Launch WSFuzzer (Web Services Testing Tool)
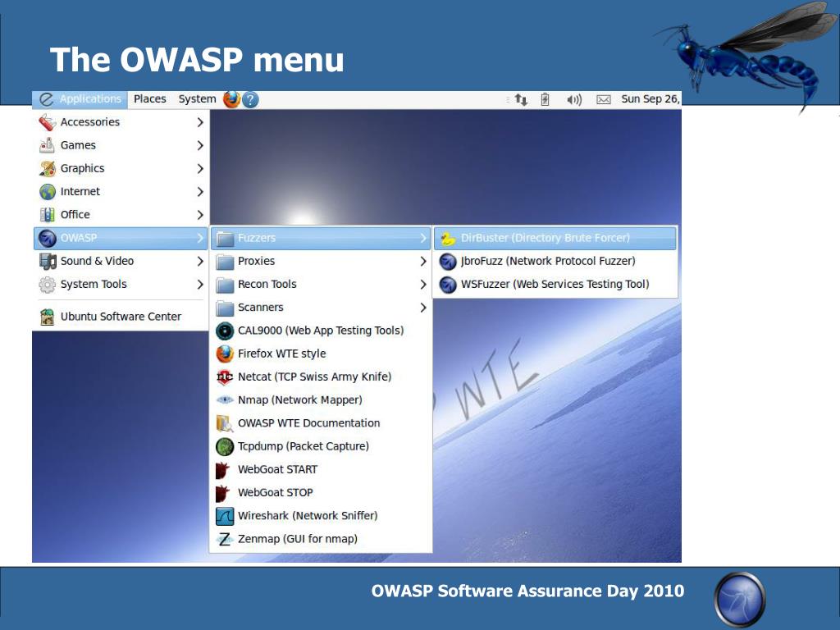 coord(555,284)
